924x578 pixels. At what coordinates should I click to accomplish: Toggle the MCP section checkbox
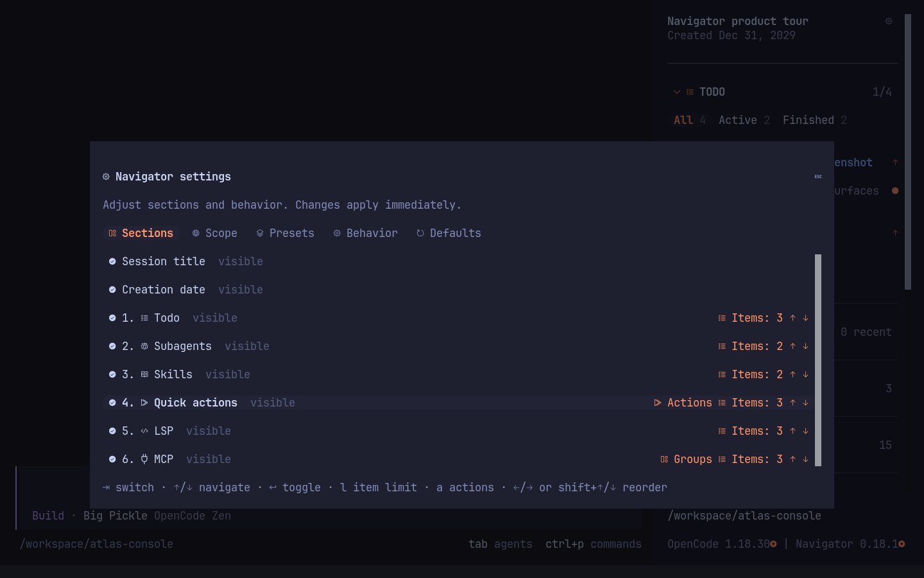112,459
